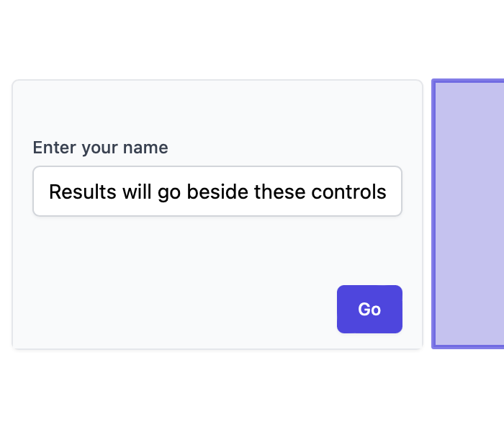This screenshot has width=504, height=432.
Task: Select the purple results panel
Action: [468, 214]
